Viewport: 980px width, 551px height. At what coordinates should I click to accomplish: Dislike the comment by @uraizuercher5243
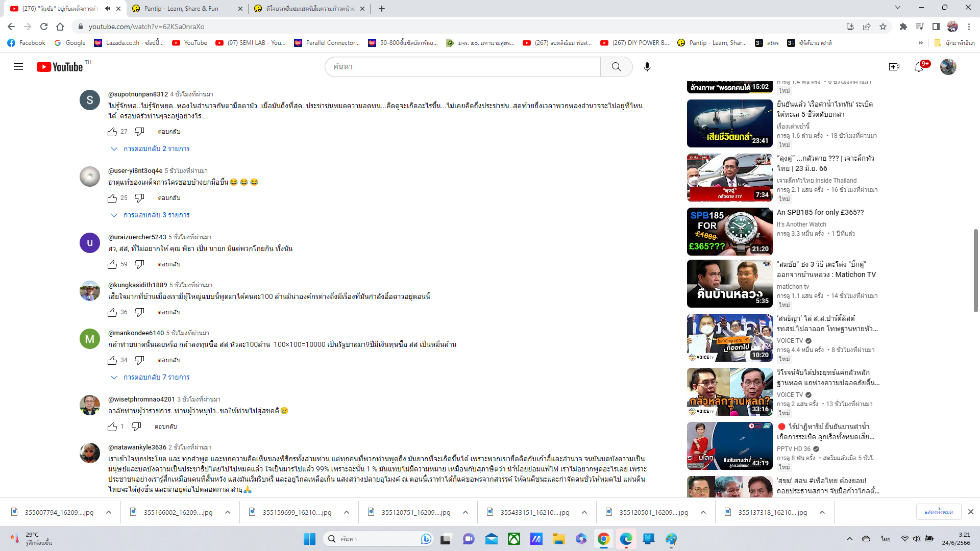(x=139, y=265)
